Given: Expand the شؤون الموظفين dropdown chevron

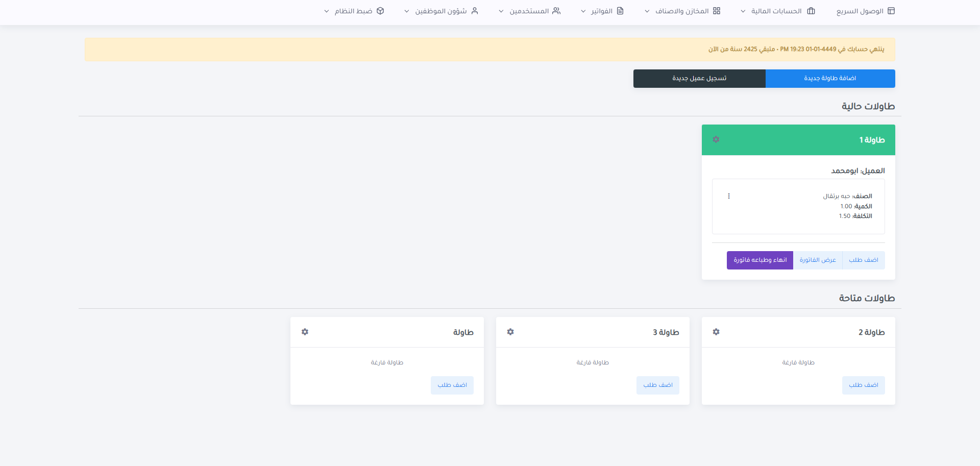Looking at the screenshot, I should [x=407, y=11].
